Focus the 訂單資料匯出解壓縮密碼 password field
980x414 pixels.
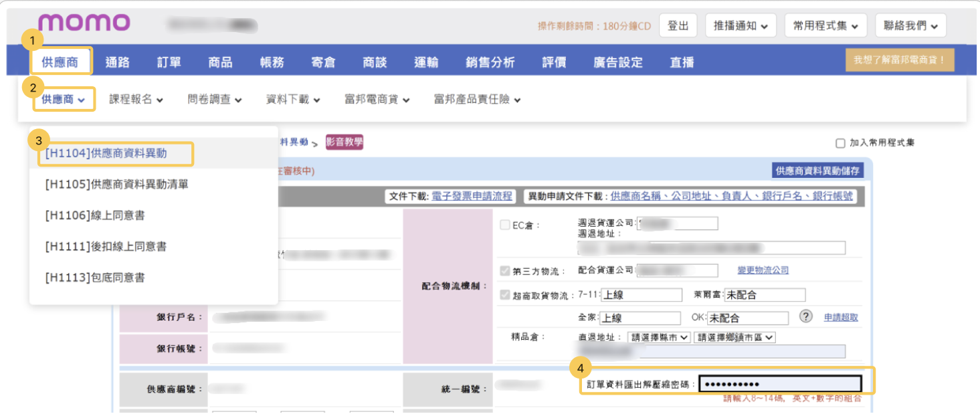click(x=780, y=384)
